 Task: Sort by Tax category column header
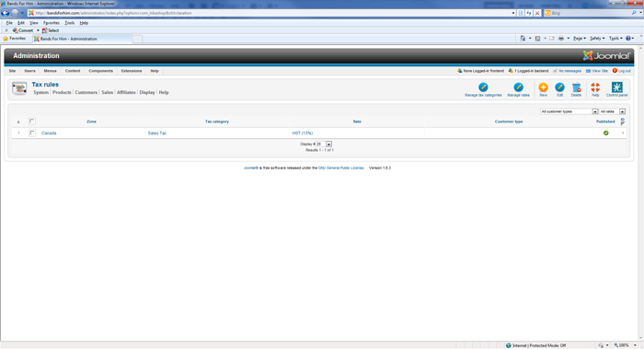coord(217,122)
